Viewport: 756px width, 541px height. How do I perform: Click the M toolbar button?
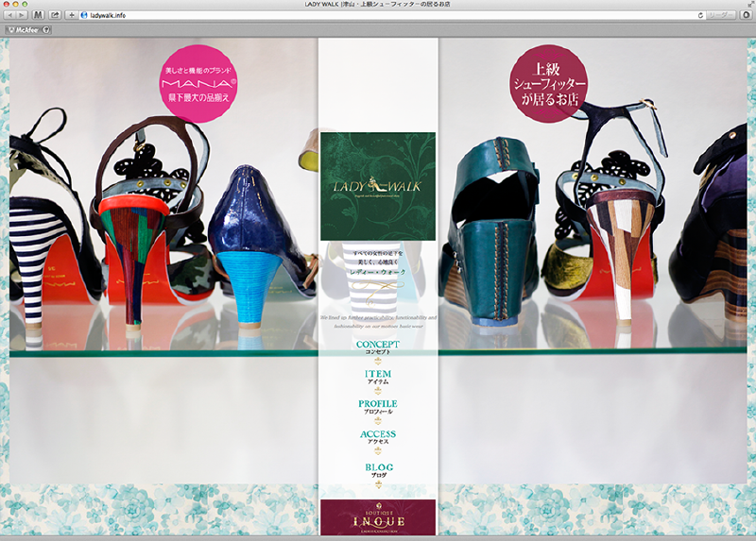[x=39, y=16]
